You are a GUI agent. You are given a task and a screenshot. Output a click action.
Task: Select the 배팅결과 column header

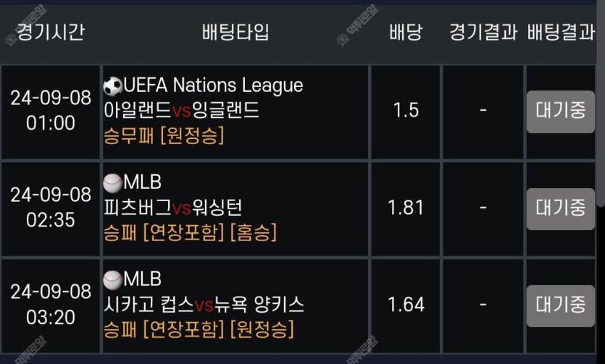561,32
